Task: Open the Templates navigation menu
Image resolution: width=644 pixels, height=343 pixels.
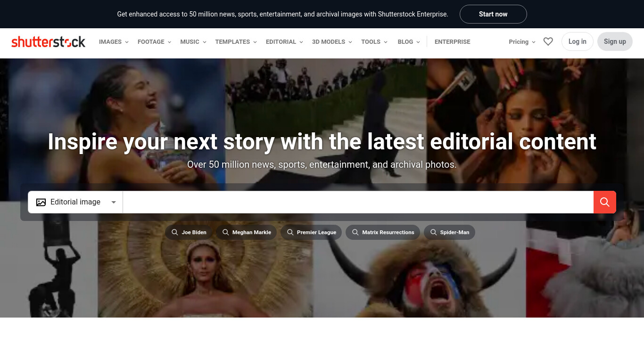Action: 236,41
